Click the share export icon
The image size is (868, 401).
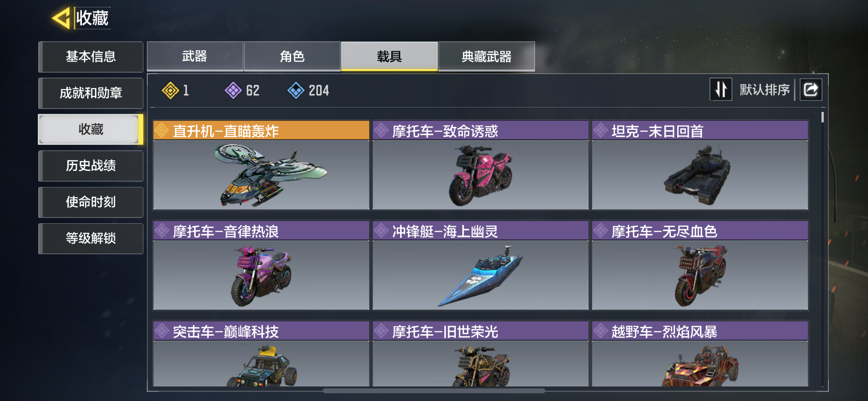click(x=811, y=90)
